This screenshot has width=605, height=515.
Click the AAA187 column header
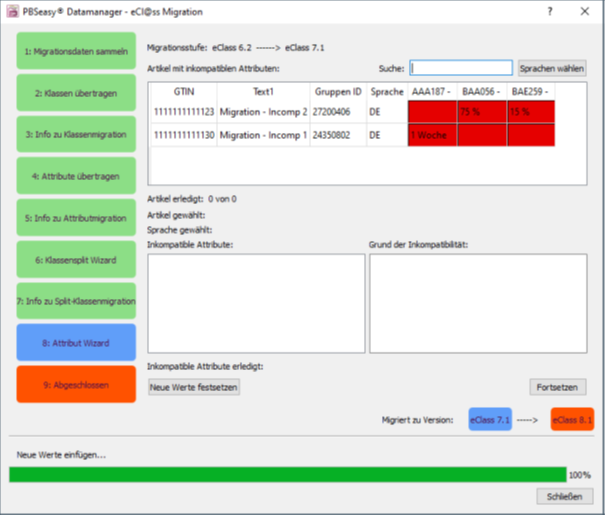(x=432, y=92)
